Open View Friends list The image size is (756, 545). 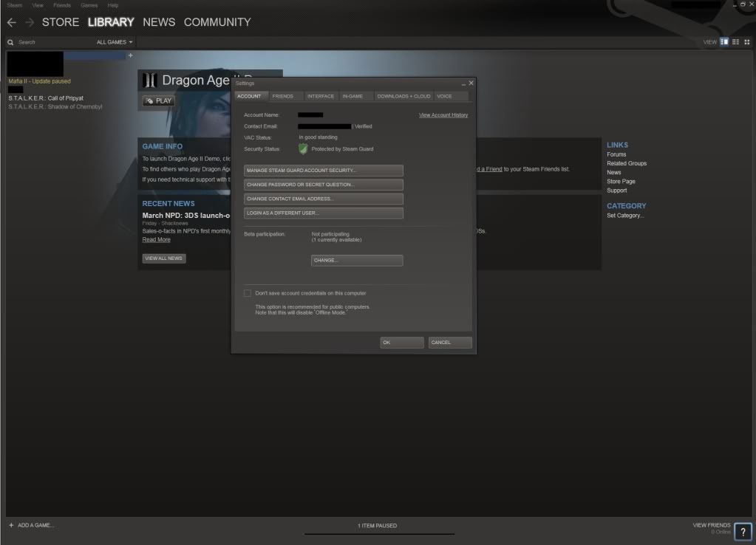[711, 525]
